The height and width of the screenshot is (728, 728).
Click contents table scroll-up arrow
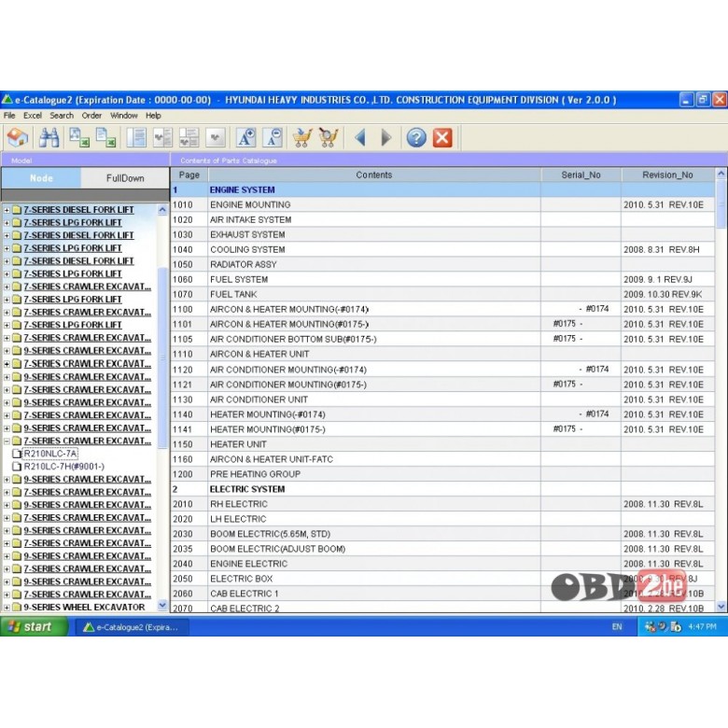coord(721,174)
